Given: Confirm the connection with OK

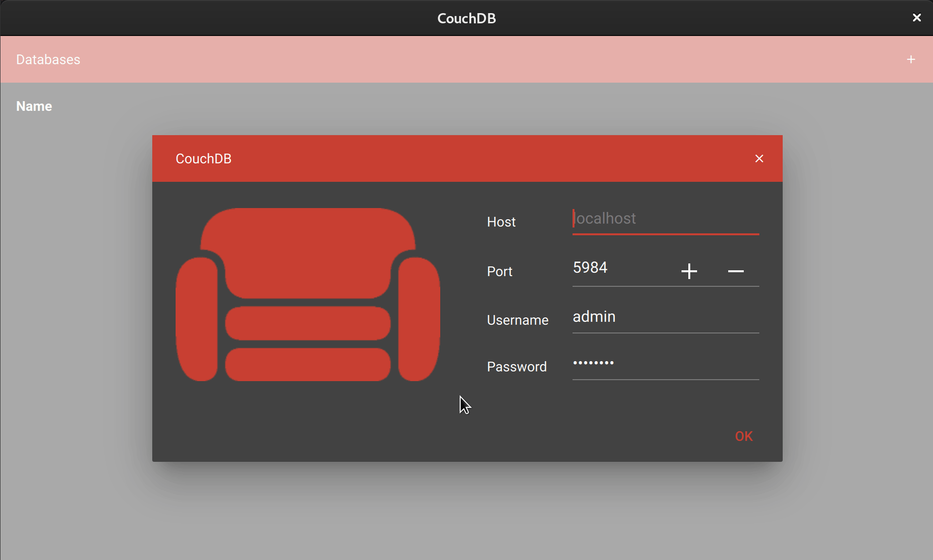Looking at the screenshot, I should pos(744,437).
